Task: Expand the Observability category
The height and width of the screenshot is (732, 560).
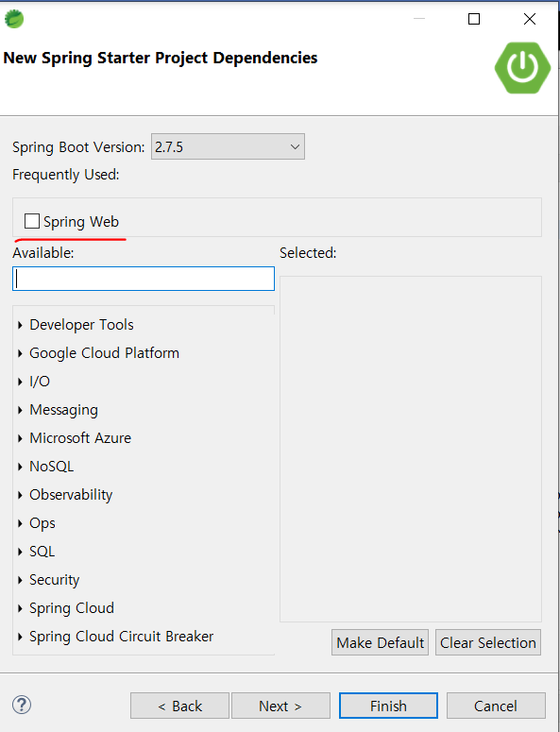Action: click(x=20, y=495)
